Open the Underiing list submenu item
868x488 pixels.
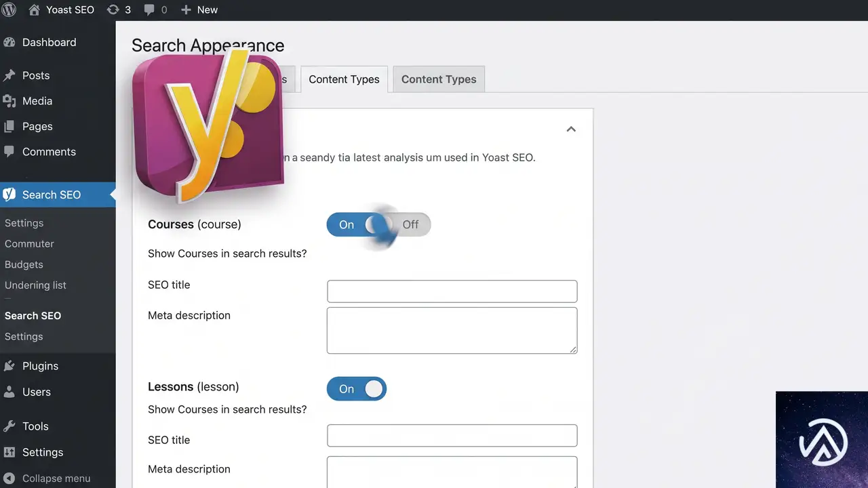click(x=35, y=285)
